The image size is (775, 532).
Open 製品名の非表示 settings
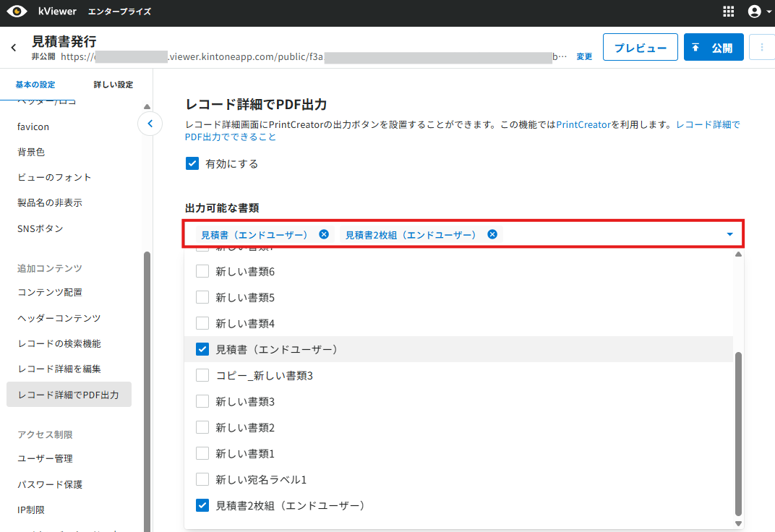pyautogui.click(x=49, y=202)
